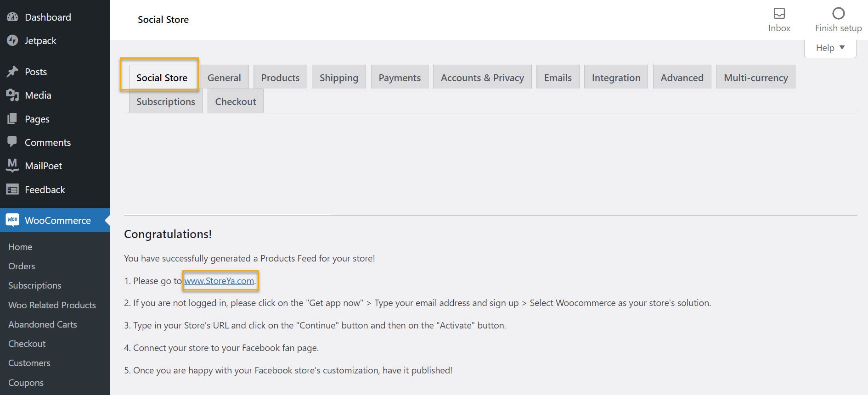Click the WooCommerce woo logo icon
Screen dimensions: 868x395
(x=12, y=220)
